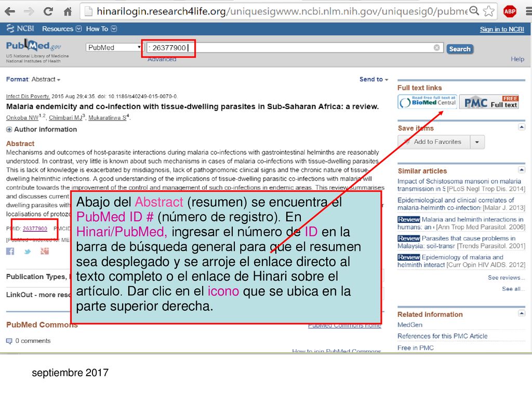Collapse the Similar articles section
The height and width of the screenshot is (399, 532).
tap(522, 170)
